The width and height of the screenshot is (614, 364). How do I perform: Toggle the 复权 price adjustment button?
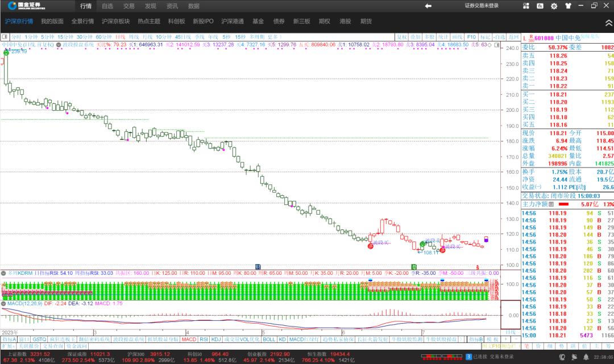403,36
